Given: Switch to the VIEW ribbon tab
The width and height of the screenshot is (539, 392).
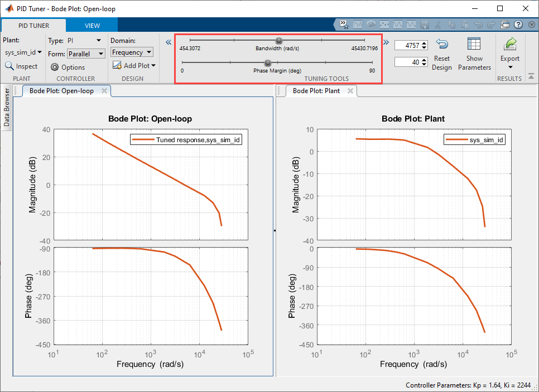Looking at the screenshot, I should click(x=92, y=26).
